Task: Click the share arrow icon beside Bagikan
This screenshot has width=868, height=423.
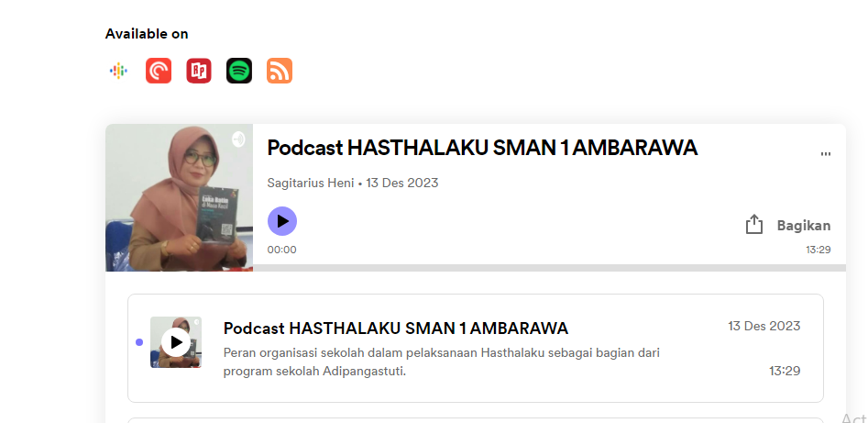Action: click(754, 225)
